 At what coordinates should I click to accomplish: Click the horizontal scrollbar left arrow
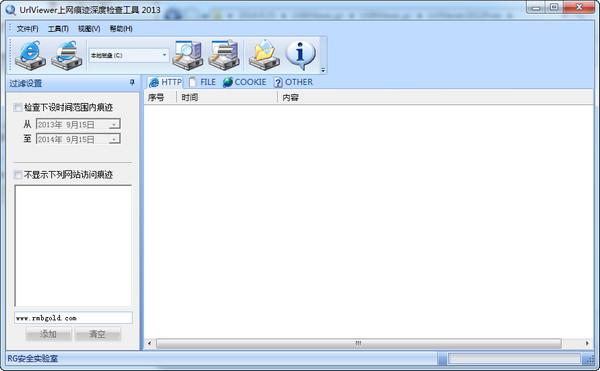point(150,343)
